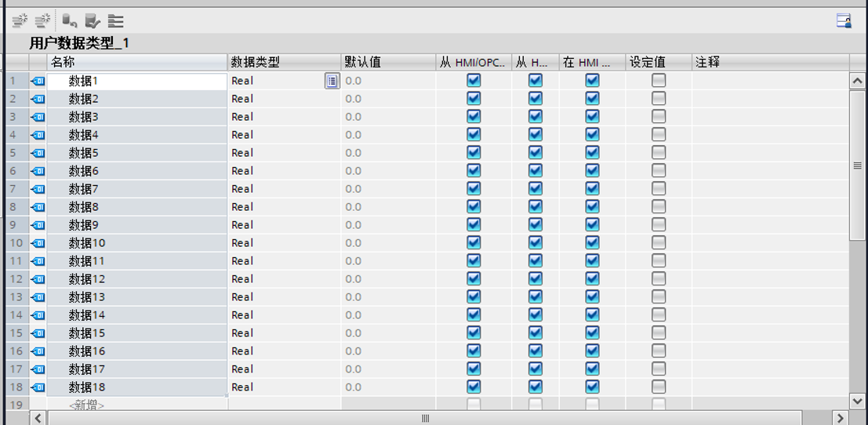Click Real data type of 数据13
The height and width of the screenshot is (425, 868).
pos(242,297)
